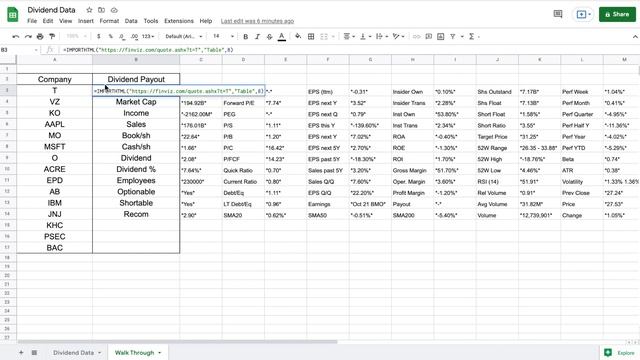Toggle italic formatting
The image size is (640, 360).
(x=257, y=37)
